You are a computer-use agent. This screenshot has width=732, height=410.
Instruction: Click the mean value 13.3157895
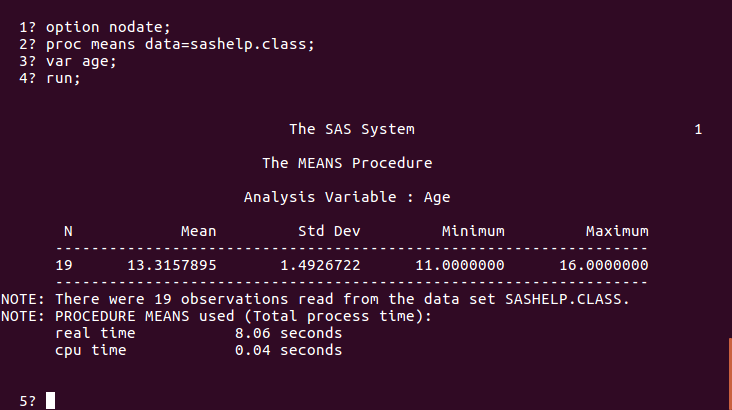[171, 265]
